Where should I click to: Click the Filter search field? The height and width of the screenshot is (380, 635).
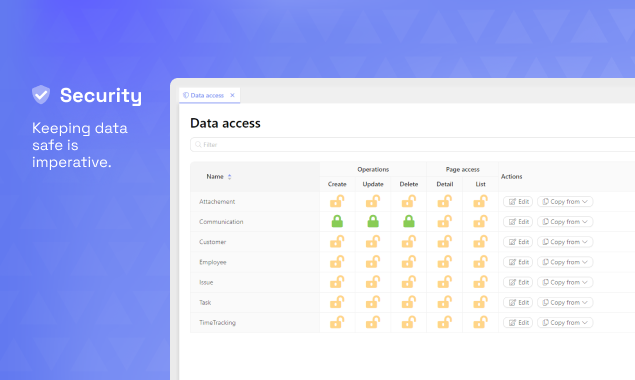(413, 145)
